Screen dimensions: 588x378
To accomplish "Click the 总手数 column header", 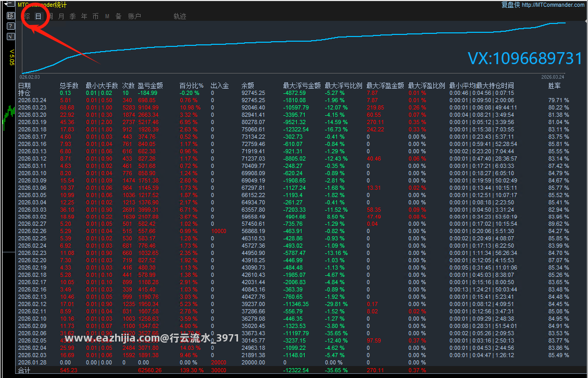I will (69, 86).
